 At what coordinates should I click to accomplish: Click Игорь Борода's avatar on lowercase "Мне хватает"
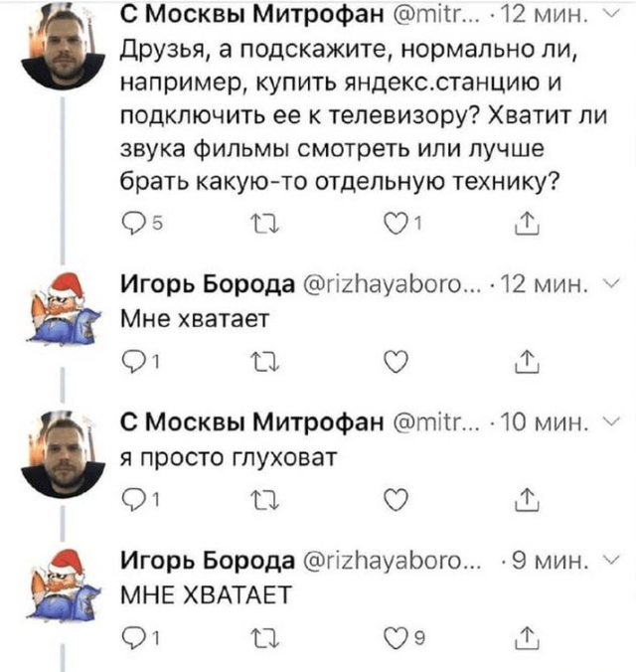pos(63,308)
